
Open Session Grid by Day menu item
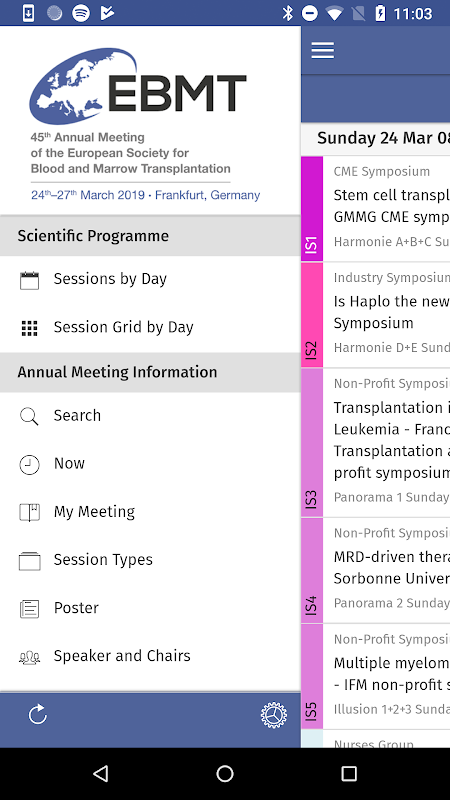(x=150, y=328)
